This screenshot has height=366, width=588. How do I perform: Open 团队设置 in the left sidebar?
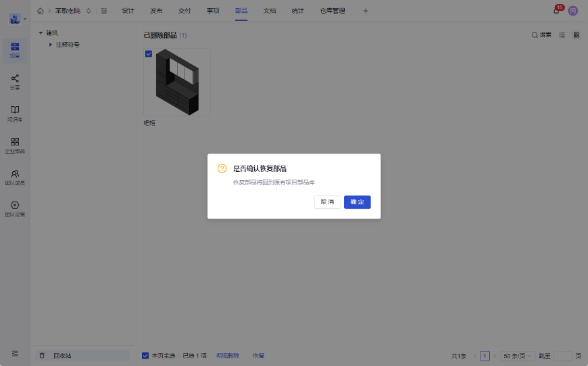click(x=15, y=209)
